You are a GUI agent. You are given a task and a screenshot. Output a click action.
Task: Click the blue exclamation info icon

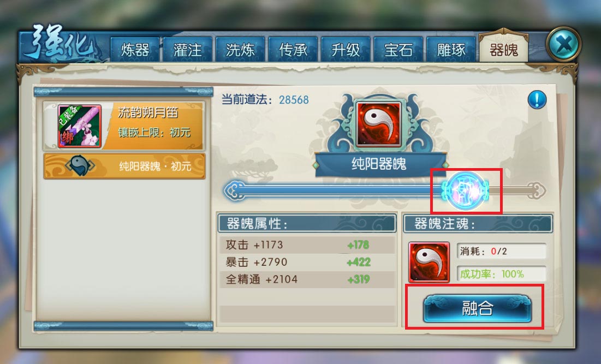[x=537, y=100]
